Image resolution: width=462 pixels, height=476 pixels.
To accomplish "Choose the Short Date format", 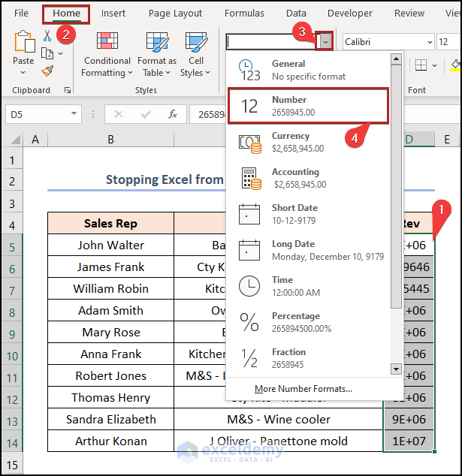I will [308, 214].
